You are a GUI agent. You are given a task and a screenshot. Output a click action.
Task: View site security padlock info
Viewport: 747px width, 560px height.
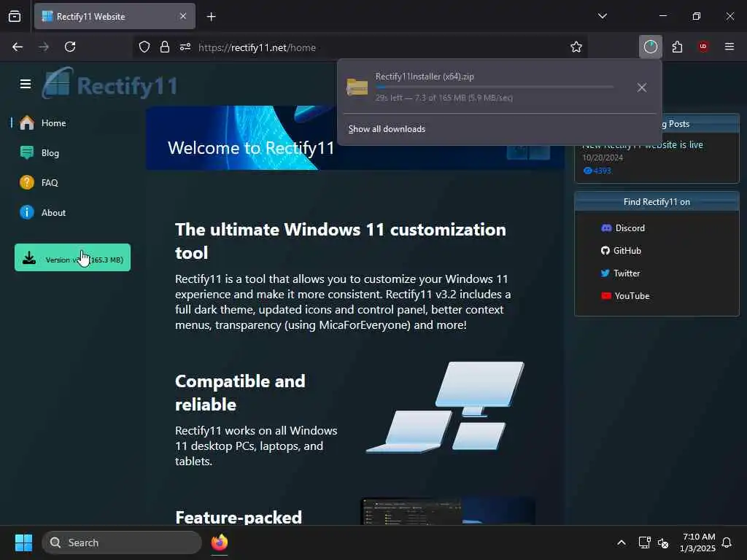coord(165,47)
